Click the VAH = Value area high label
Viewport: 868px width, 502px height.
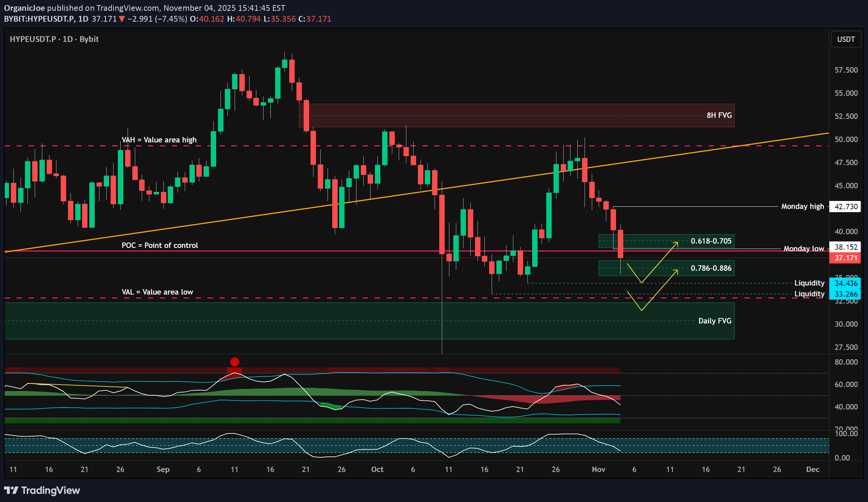[159, 140]
